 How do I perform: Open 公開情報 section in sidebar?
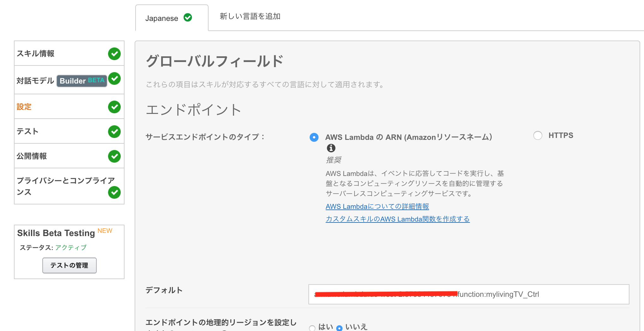pyautogui.click(x=69, y=156)
